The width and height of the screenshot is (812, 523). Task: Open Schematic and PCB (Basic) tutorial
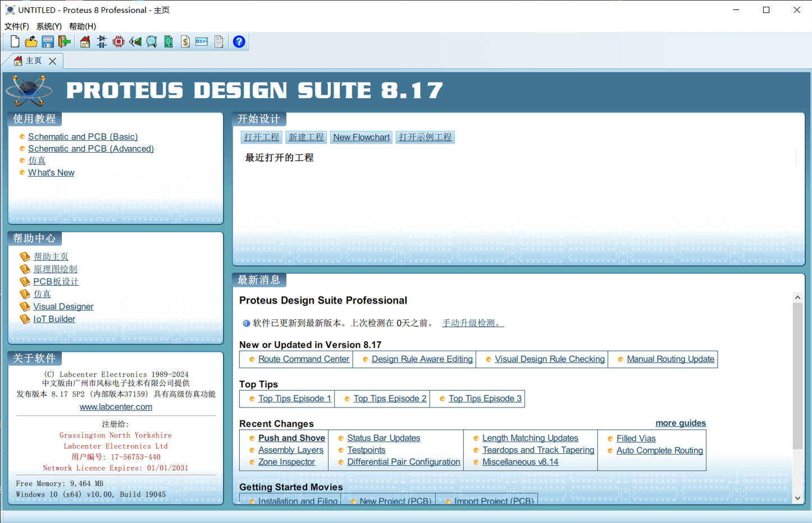[x=83, y=136]
